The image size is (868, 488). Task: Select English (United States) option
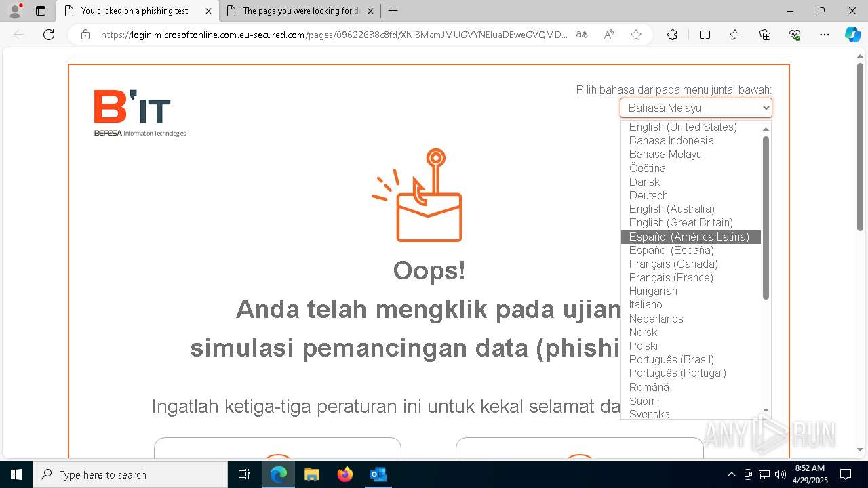690,127
